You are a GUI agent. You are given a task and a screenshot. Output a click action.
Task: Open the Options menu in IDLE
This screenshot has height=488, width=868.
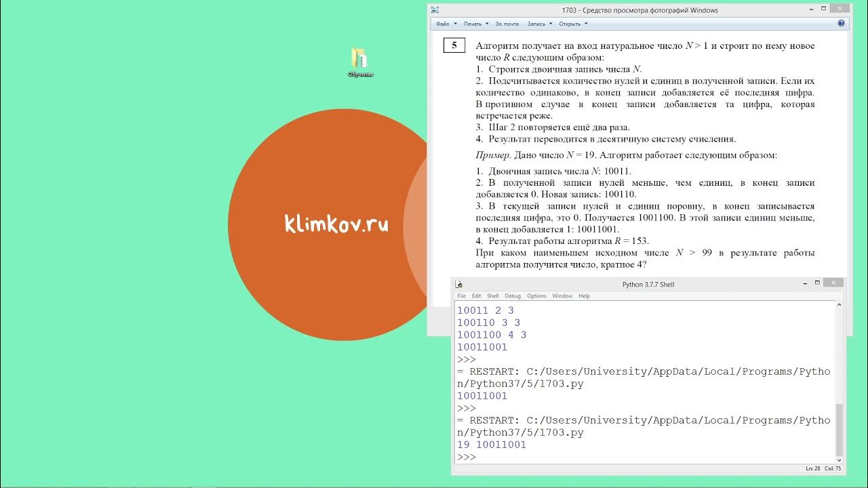click(536, 296)
